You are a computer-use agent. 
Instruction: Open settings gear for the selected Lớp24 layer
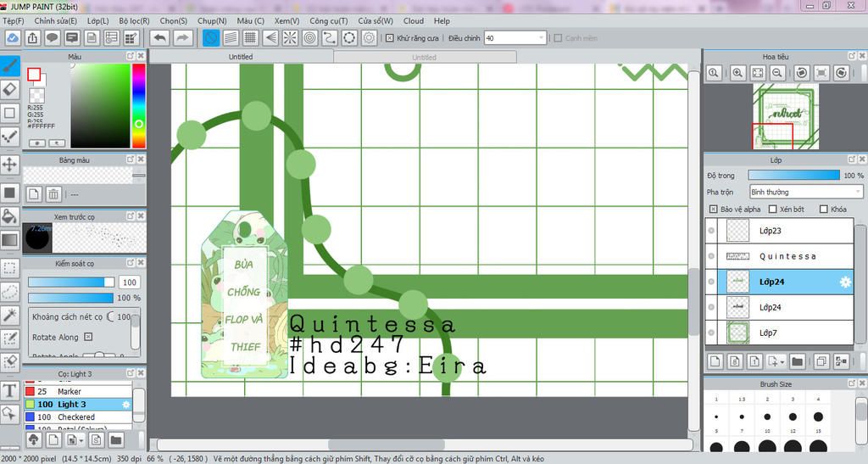(x=845, y=282)
